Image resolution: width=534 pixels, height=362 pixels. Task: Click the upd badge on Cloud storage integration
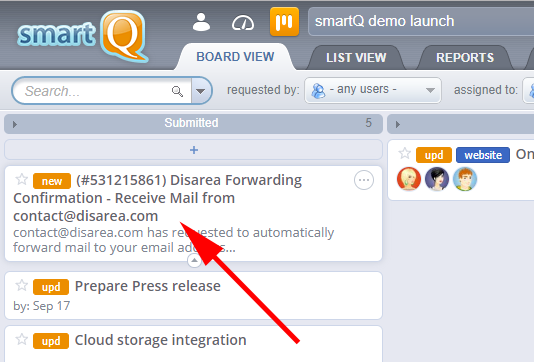(x=51, y=341)
